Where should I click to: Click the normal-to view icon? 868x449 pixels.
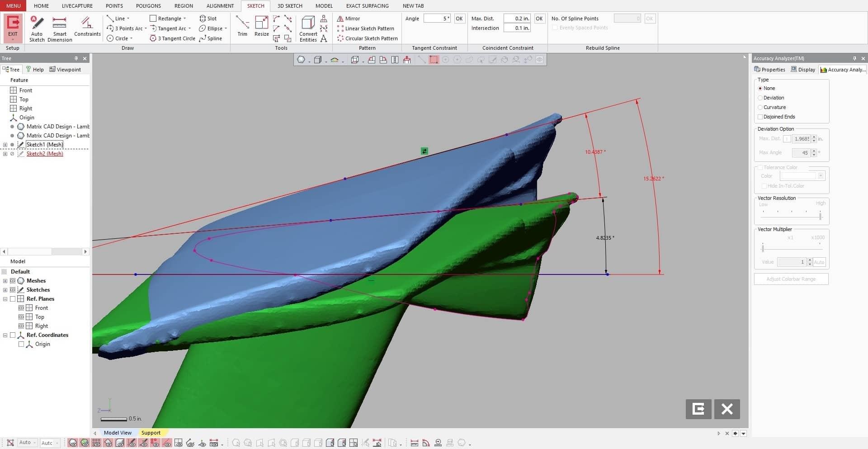coord(407,60)
